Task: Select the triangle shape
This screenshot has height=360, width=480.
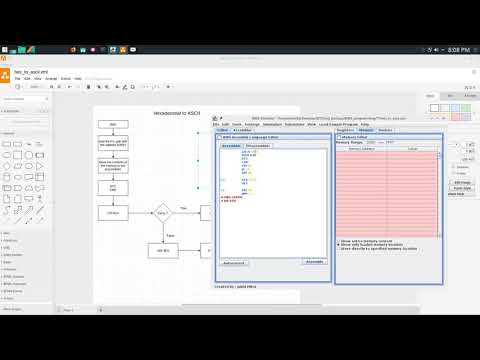Action: click(40, 166)
